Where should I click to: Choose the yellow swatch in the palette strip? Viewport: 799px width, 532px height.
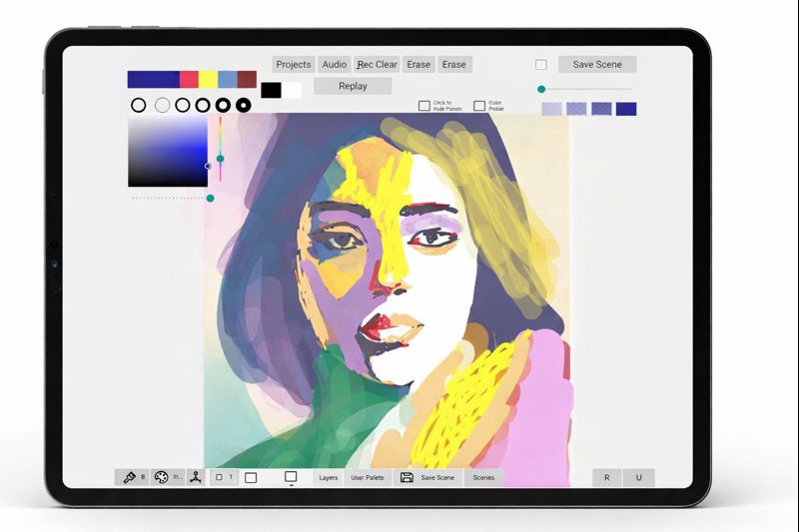click(208, 80)
